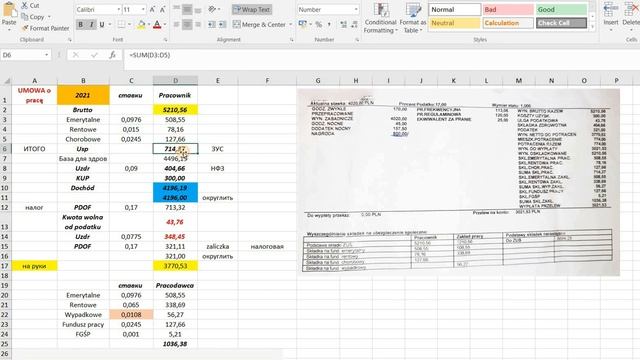Screen dimensions: 640x360
Task: Open the Font Color dropdown arrow
Action: [164, 25]
